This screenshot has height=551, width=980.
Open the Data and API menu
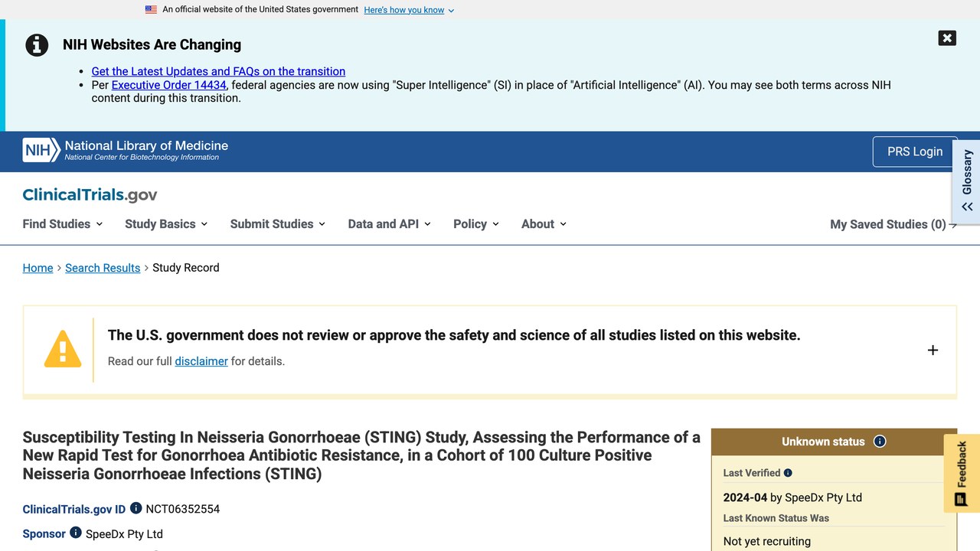[x=389, y=224]
